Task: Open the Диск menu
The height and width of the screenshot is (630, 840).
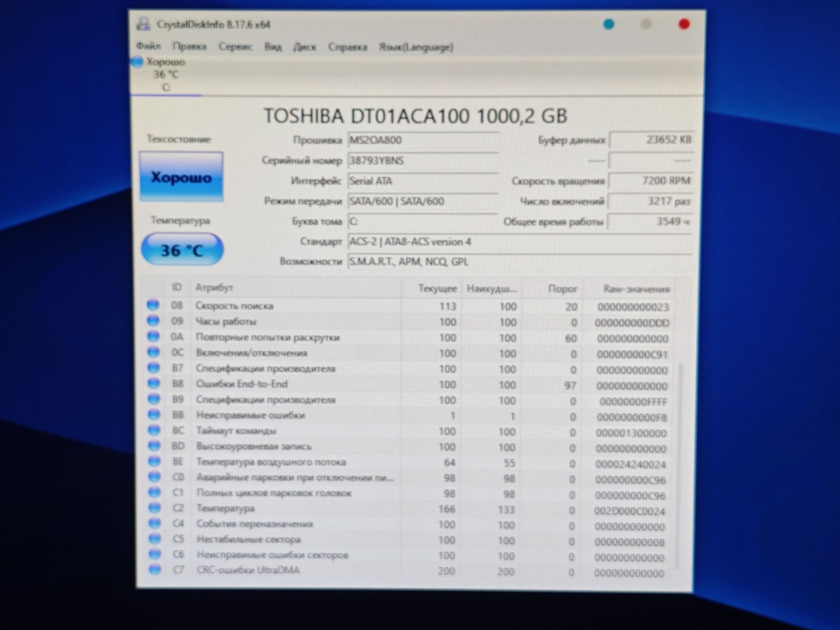Action: [x=304, y=46]
